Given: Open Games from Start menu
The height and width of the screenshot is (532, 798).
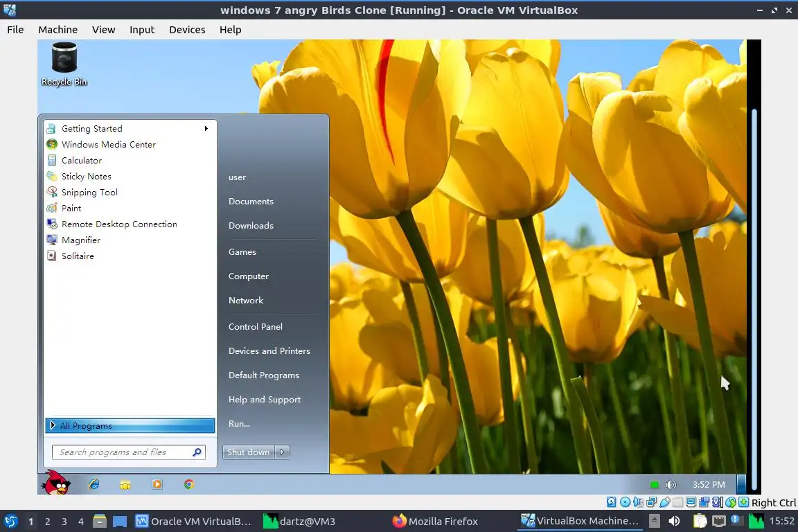Looking at the screenshot, I should click(x=242, y=252).
